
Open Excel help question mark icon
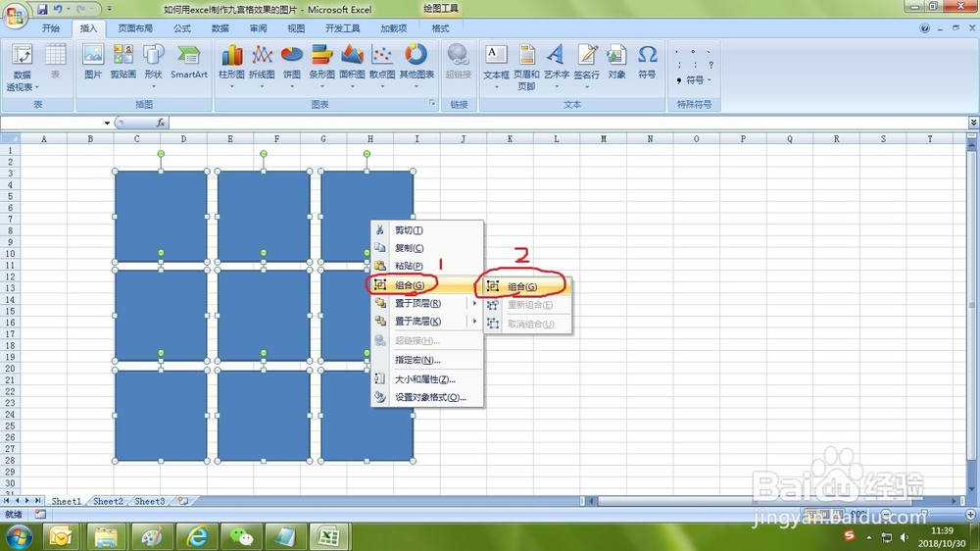pyautogui.click(x=924, y=28)
